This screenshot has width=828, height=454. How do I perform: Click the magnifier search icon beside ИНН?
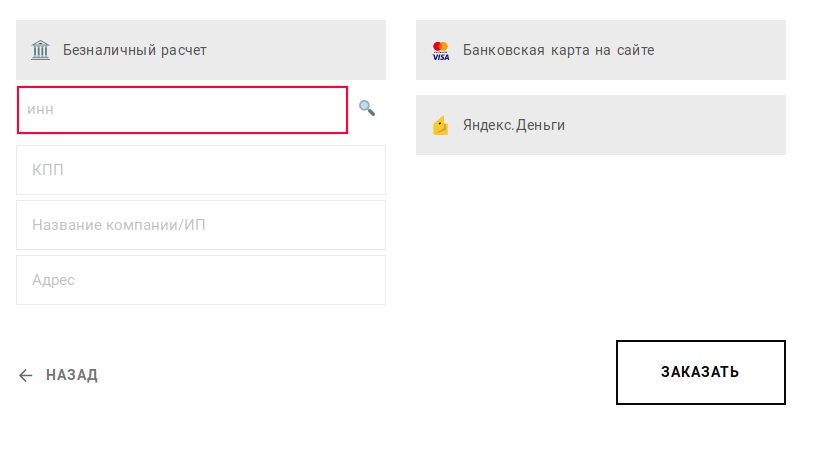[x=367, y=108]
